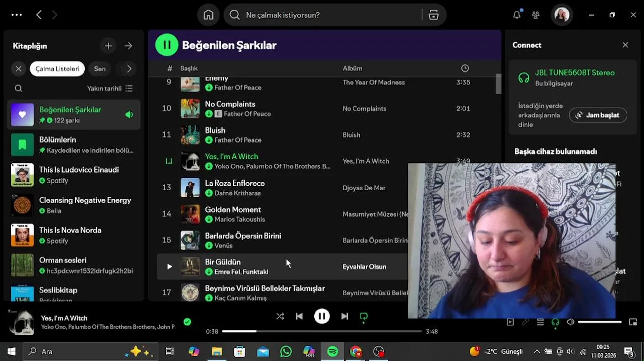
Task: Open Orman sesleri playlist
Action: [x=74, y=265]
